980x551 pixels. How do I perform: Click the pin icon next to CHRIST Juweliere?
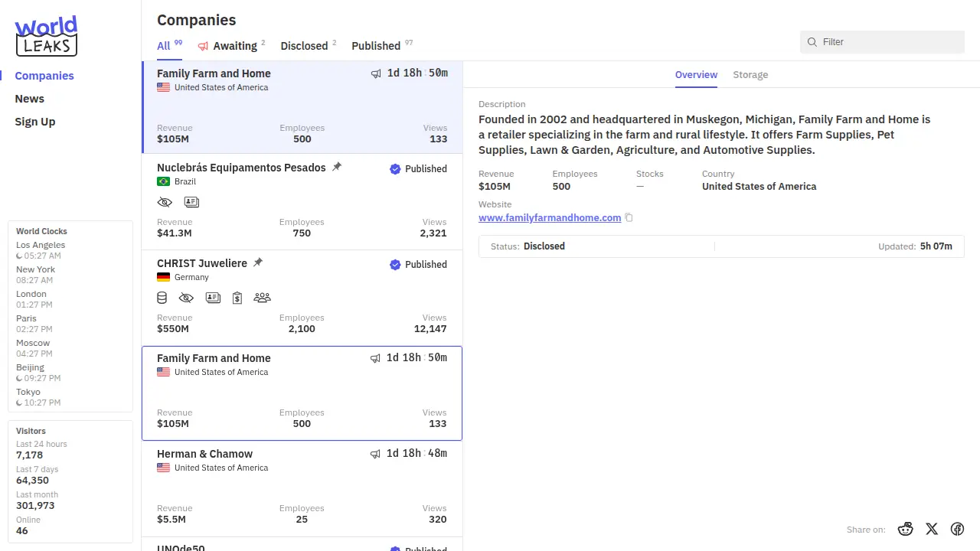point(258,262)
